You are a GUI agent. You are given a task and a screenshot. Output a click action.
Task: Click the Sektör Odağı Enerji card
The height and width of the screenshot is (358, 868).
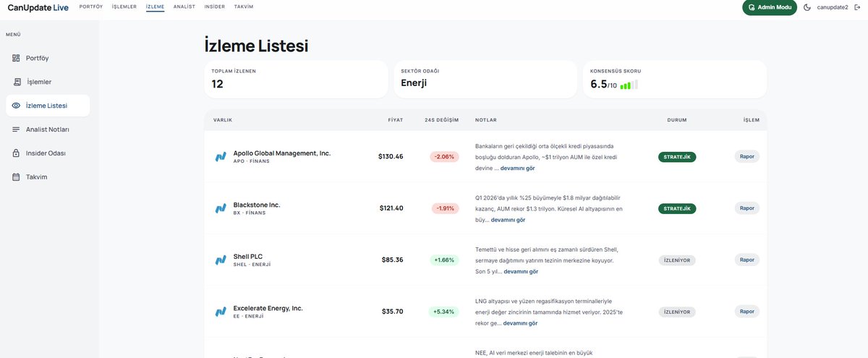485,80
